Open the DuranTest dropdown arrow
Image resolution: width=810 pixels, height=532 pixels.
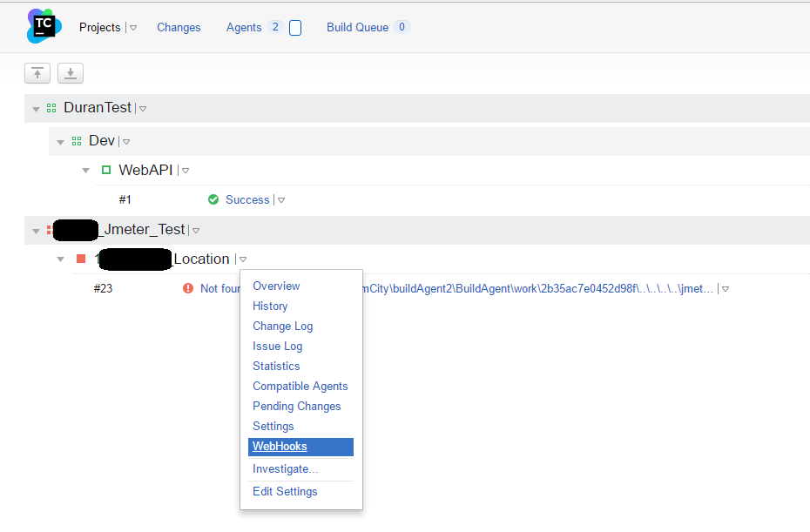143,109
